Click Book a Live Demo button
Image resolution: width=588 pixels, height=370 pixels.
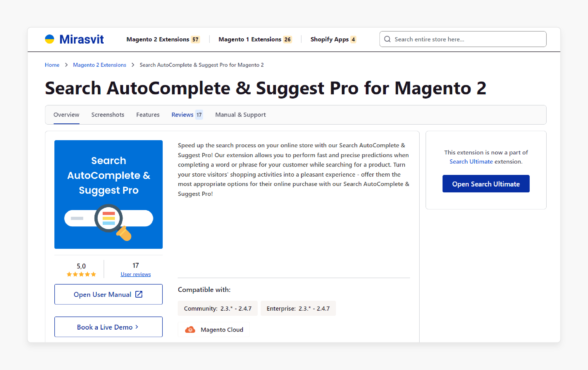tap(109, 327)
